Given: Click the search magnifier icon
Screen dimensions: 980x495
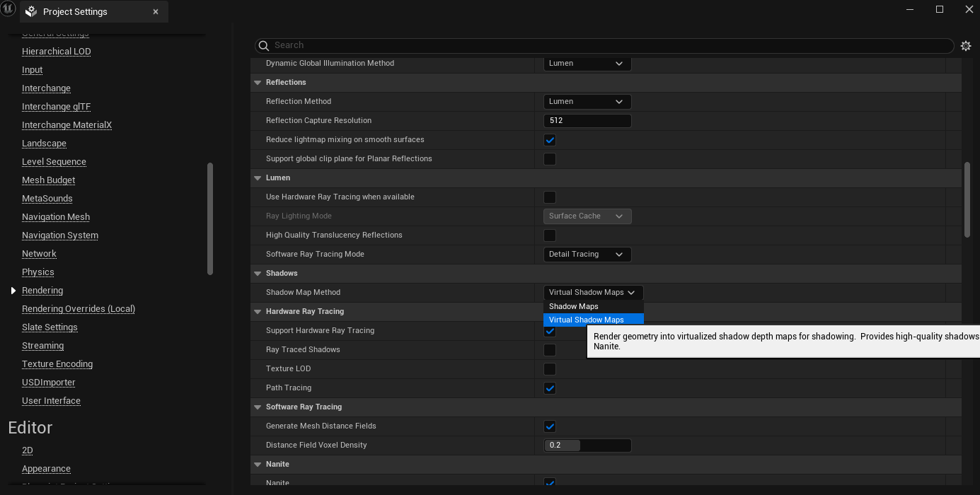Looking at the screenshot, I should pos(264,45).
